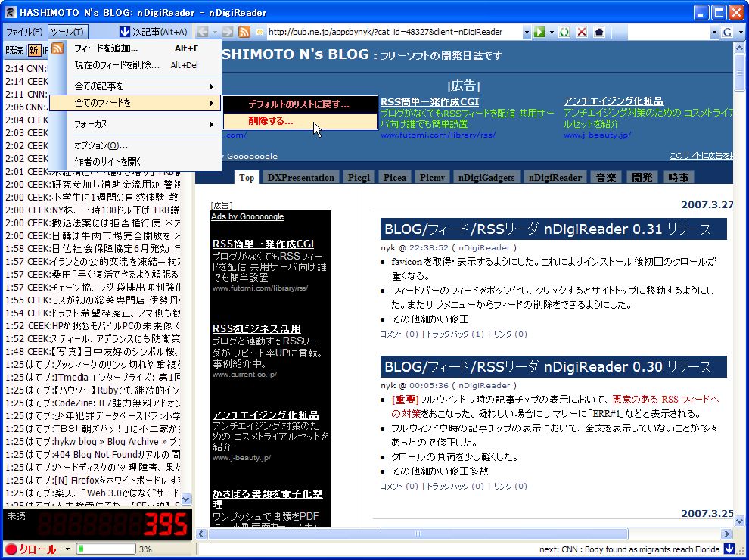Toggle the 既読 read filter button

point(15,50)
